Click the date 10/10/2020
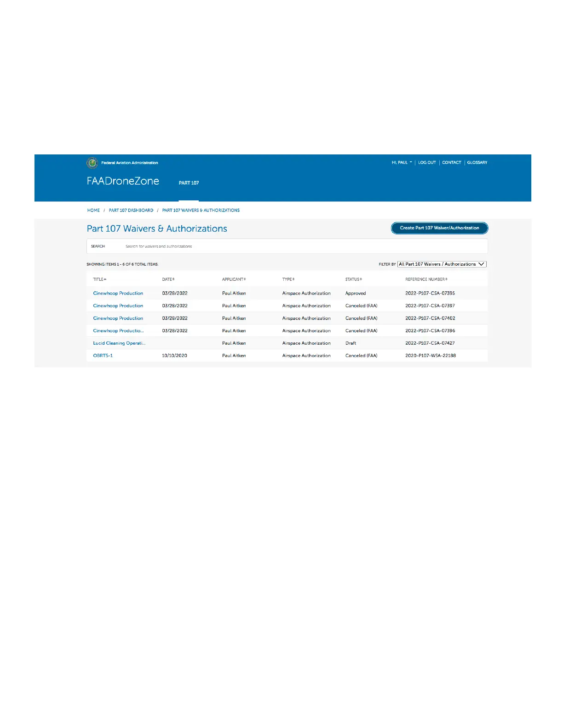The height and width of the screenshot is (728, 563). click(x=175, y=355)
